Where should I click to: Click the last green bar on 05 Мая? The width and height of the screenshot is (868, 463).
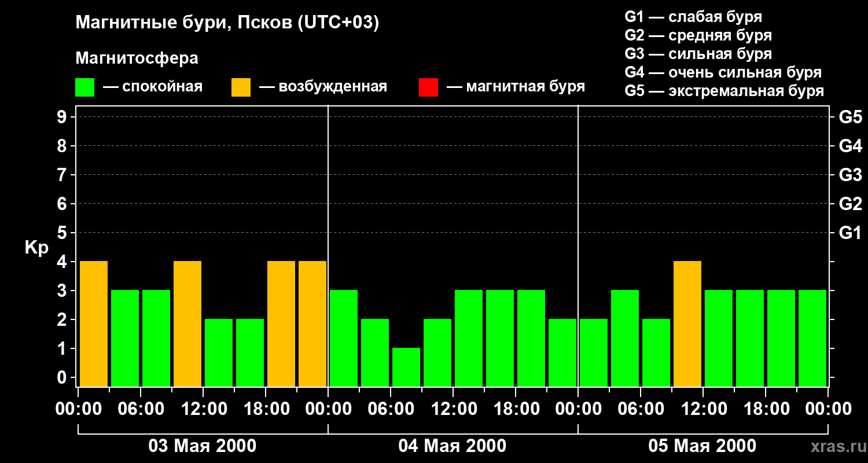(x=812, y=338)
